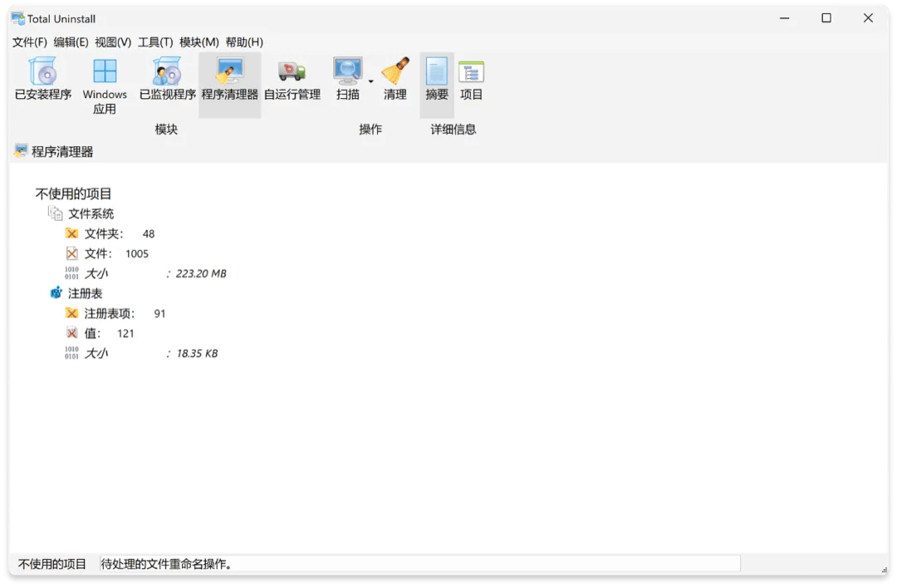Open the 文件(F) menu
The width and height of the screenshot is (897, 588).
point(29,42)
